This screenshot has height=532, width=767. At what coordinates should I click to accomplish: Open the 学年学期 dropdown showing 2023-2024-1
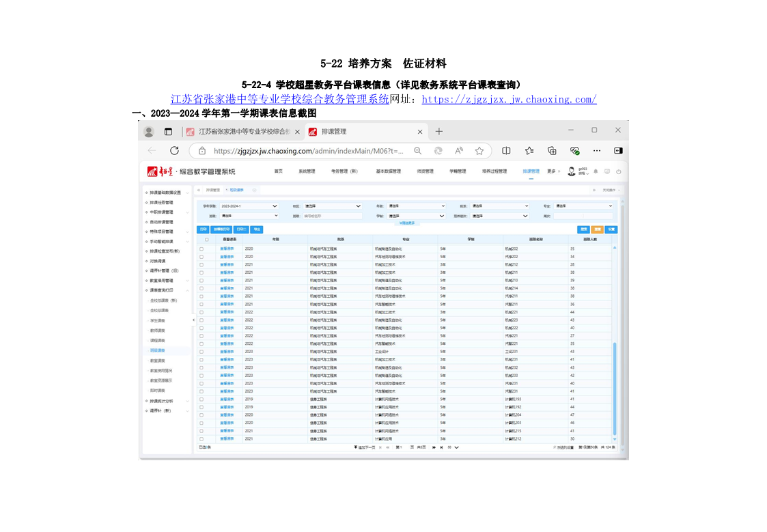coord(249,206)
